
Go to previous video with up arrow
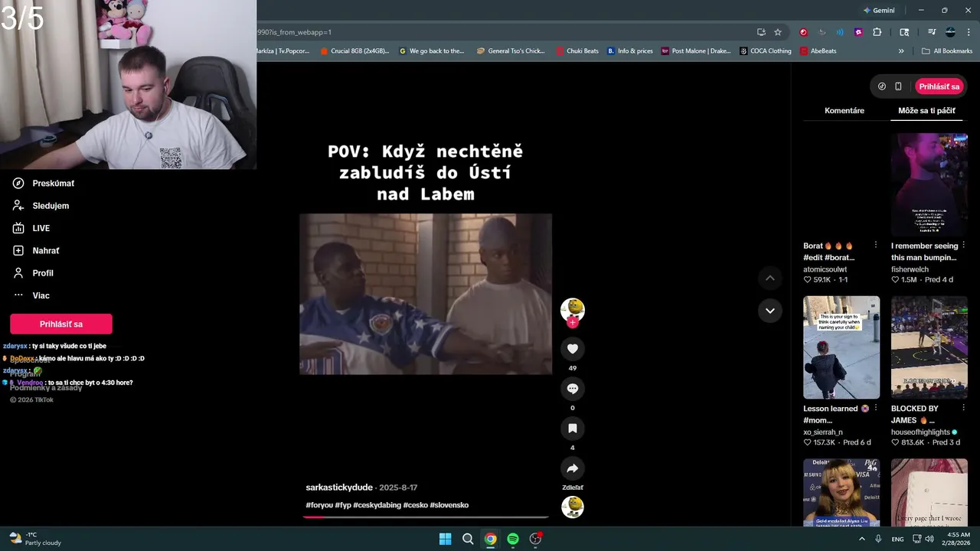(770, 278)
